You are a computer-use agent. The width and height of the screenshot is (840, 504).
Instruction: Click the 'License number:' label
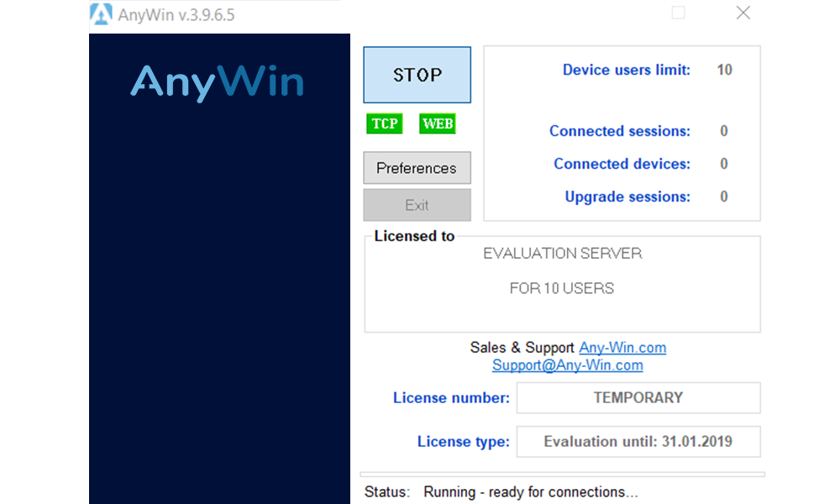point(451,398)
